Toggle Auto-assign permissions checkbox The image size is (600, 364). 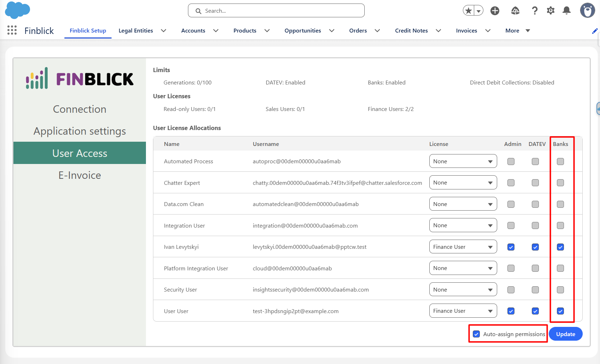tap(476, 334)
